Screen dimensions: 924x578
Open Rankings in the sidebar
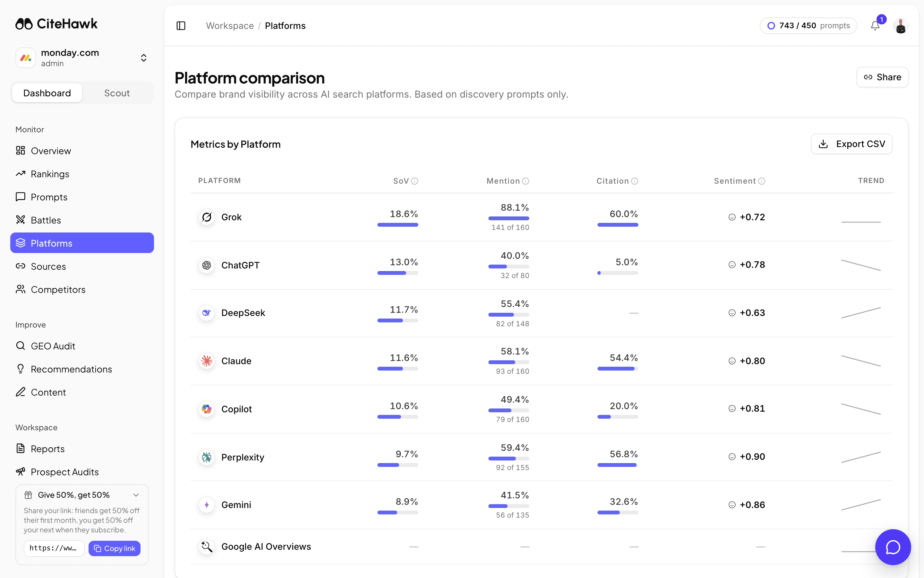point(82,174)
